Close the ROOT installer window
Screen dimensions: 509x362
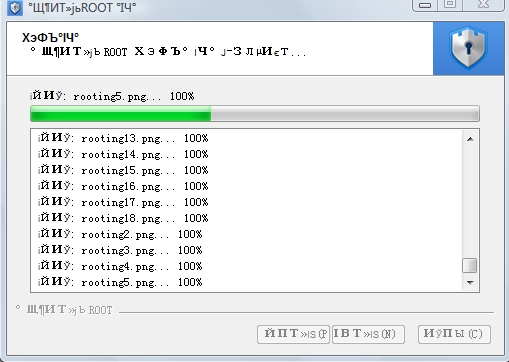coord(483,5)
